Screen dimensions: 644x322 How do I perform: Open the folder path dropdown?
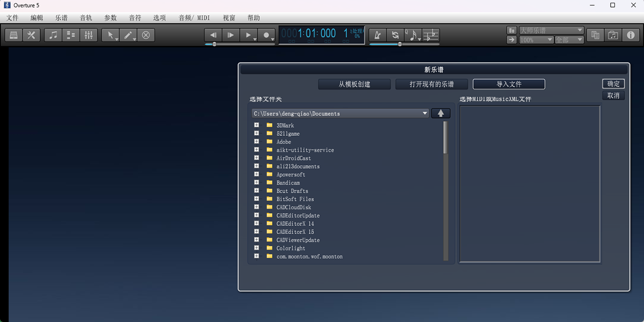click(x=425, y=113)
